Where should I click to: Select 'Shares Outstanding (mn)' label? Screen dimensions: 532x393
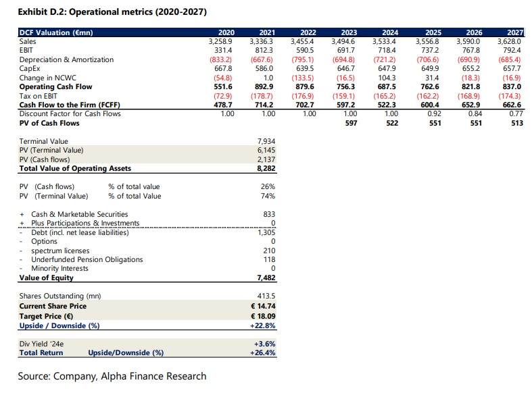pyautogui.click(x=60, y=296)
